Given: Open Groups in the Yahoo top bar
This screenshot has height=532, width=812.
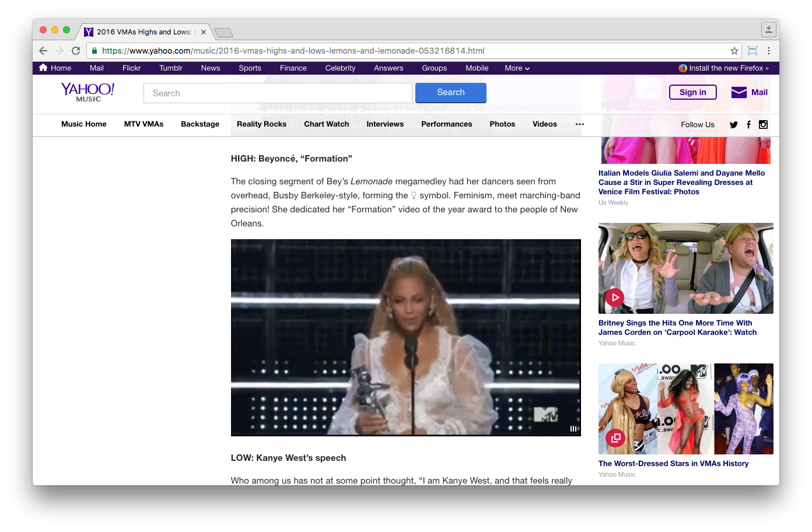Looking at the screenshot, I should tap(435, 68).
